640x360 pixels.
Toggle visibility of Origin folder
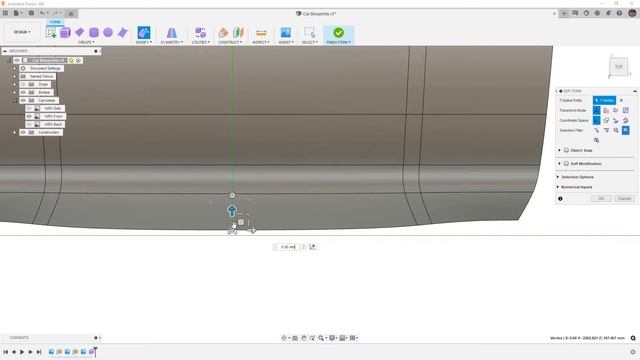tap(23, 84)
